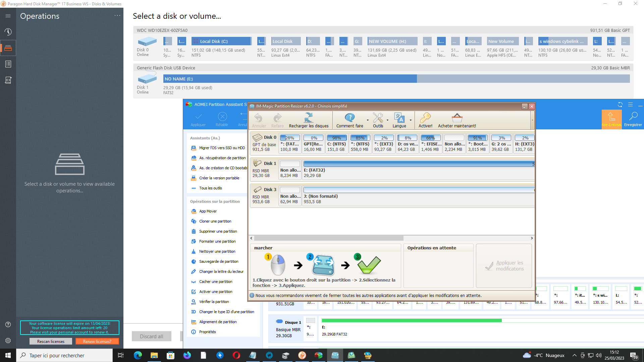Click Appliquer les modifications button
Image resolution: width=644 pixels, height=362 pixels.
504,266
